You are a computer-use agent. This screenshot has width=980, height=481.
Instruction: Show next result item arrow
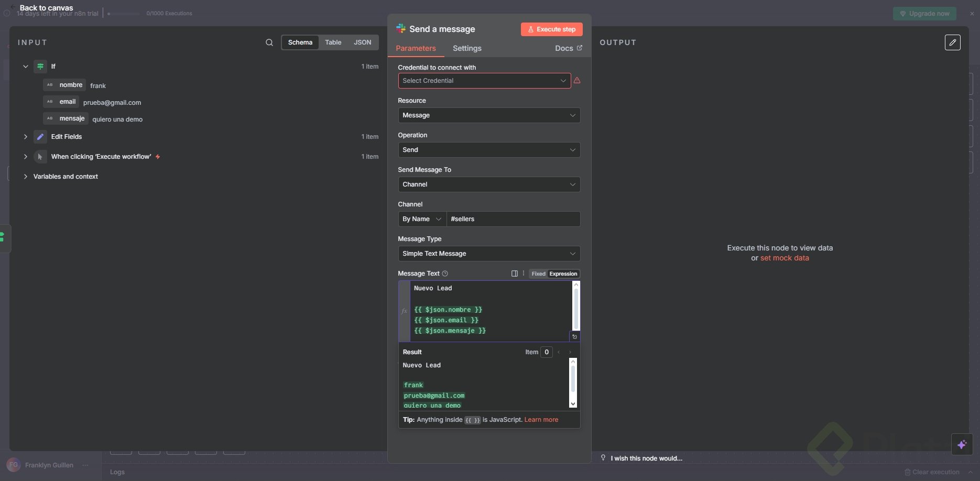(570, 352)
